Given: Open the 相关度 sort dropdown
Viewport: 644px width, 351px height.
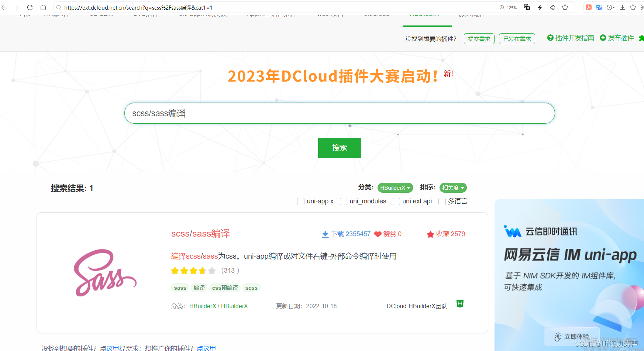Looking at the screenshot, I should pos(453,188).
